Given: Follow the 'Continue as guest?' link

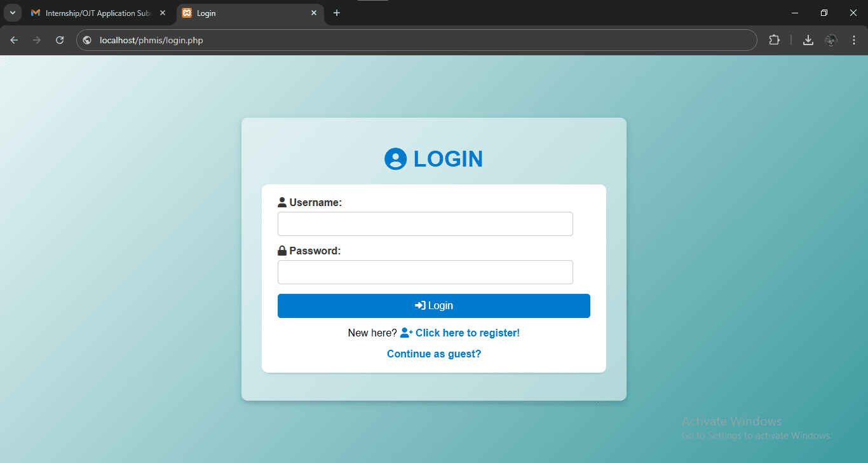Looking at the screenshot, I should (434, 354).
